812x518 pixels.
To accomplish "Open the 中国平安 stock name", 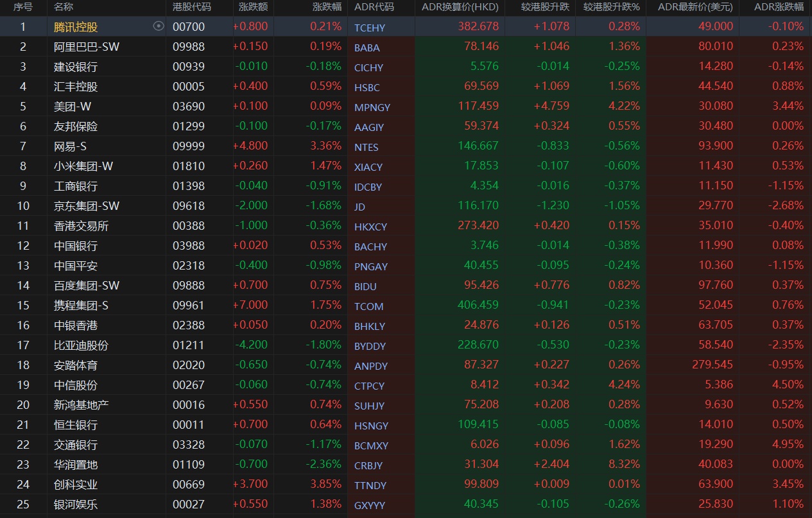I will pos(76,266).
